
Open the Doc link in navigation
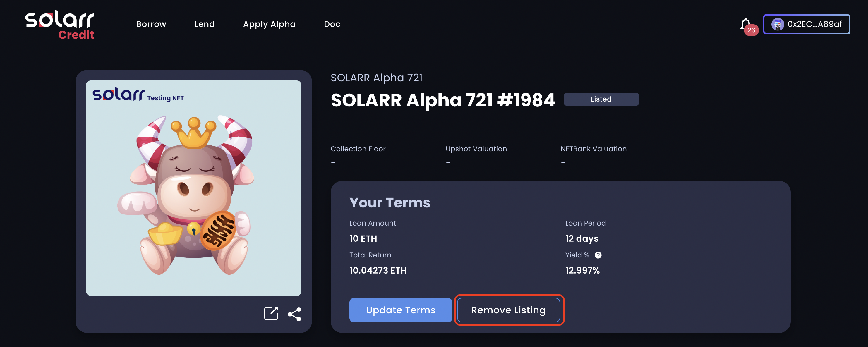tap(332, 24)
